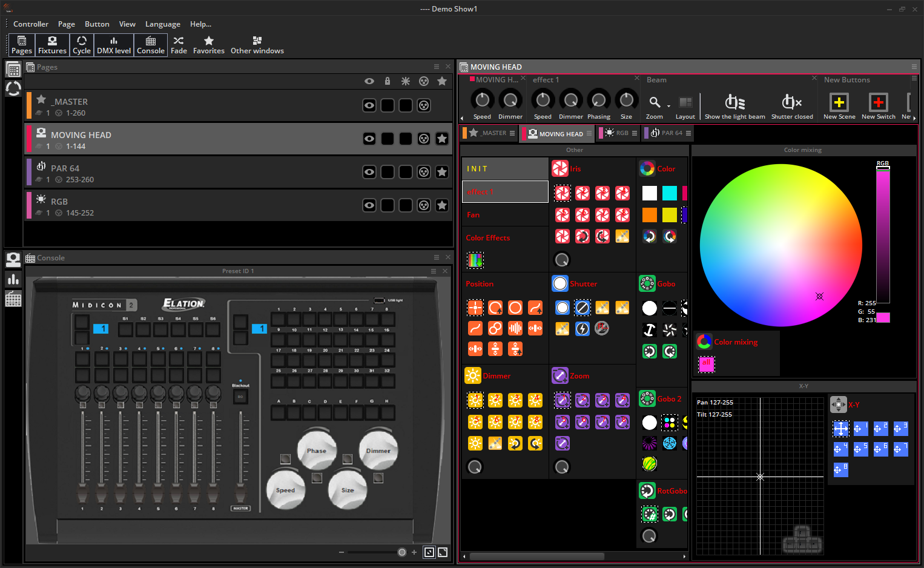Image resolution: width=924 pixels, height=568 pixels.
Task: Click the New Scene icon
Action: [x=839, y=103]
